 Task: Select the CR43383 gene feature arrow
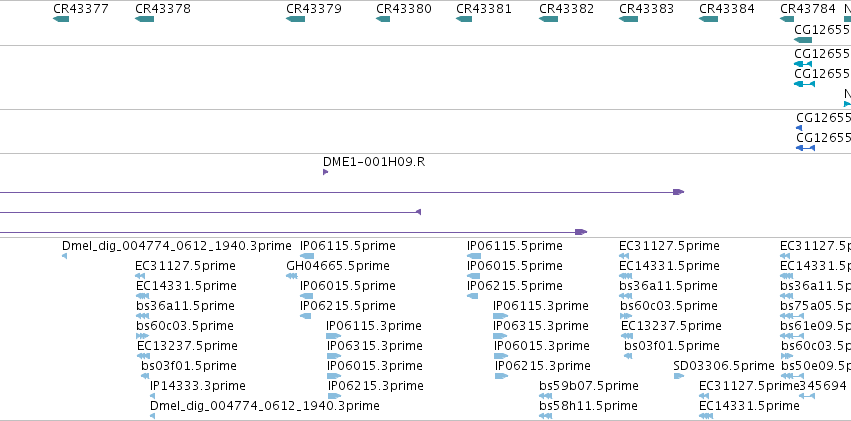point(628,19)
